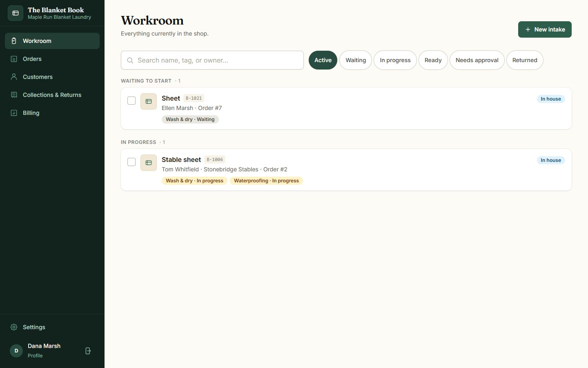Click the Ellen Marsh · Order #7 text

tap(192, 108)
